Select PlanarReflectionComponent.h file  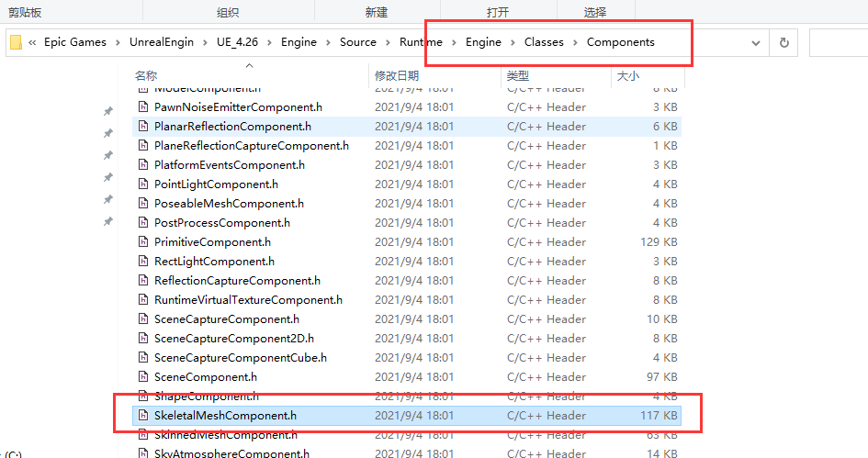tap(232, 127)
